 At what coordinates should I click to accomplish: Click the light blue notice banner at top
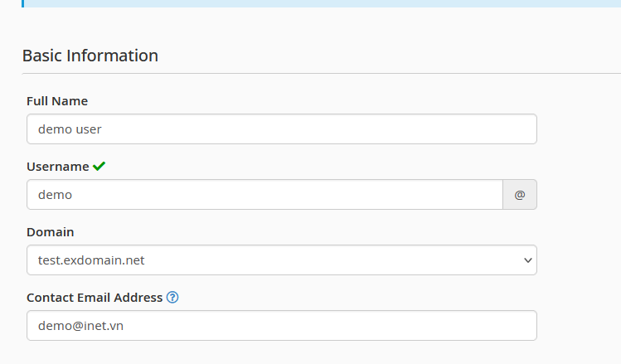[x=322, y=3]
